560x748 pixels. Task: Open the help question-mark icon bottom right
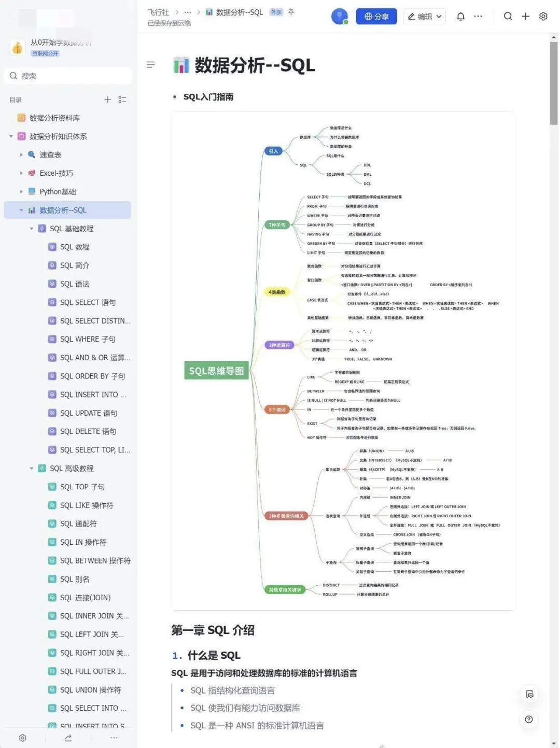(x=529, y=719)
